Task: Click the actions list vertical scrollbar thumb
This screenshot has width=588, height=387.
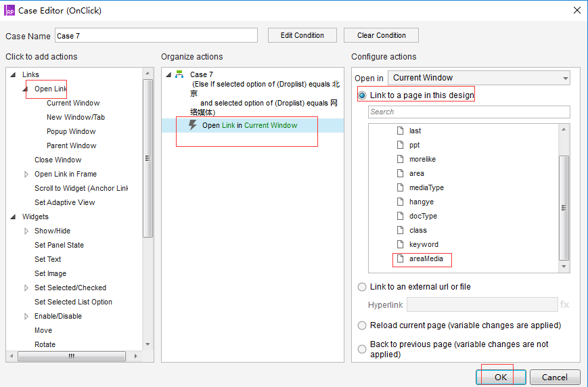Action: pos(148,158)
